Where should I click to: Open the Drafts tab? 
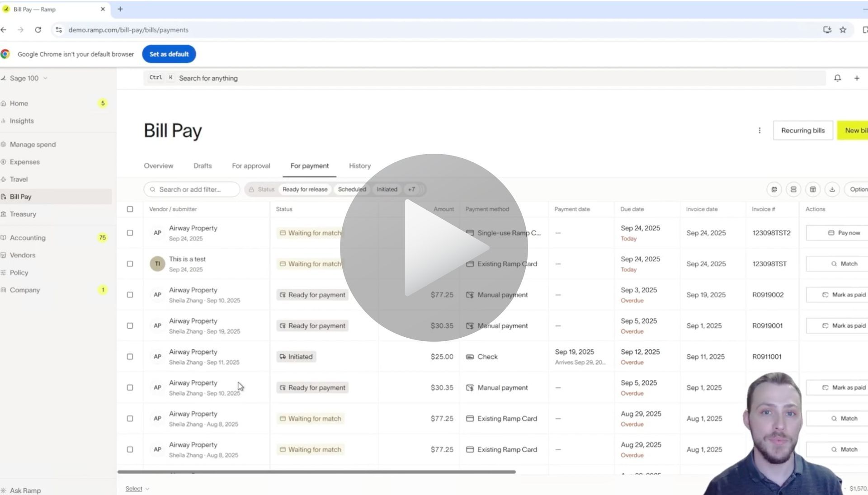[x=203, y=166]
